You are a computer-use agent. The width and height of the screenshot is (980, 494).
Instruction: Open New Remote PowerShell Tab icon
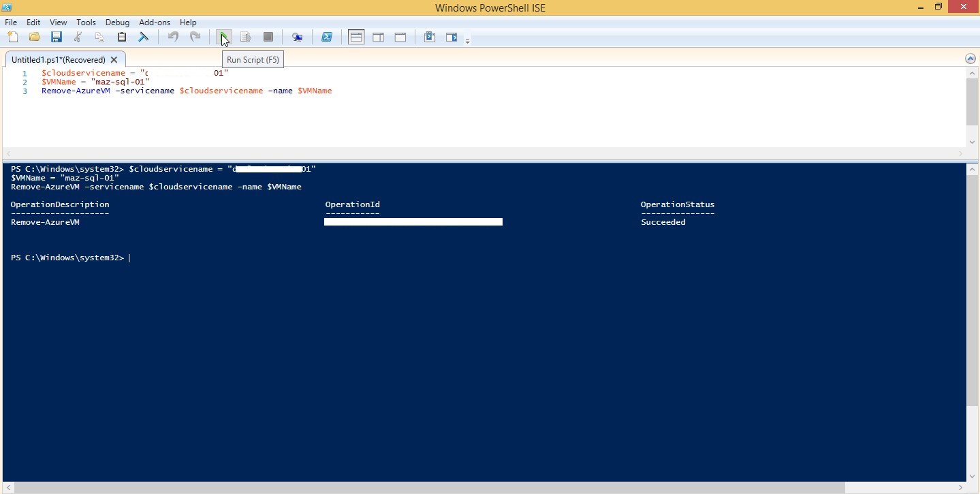pos(297,37)
